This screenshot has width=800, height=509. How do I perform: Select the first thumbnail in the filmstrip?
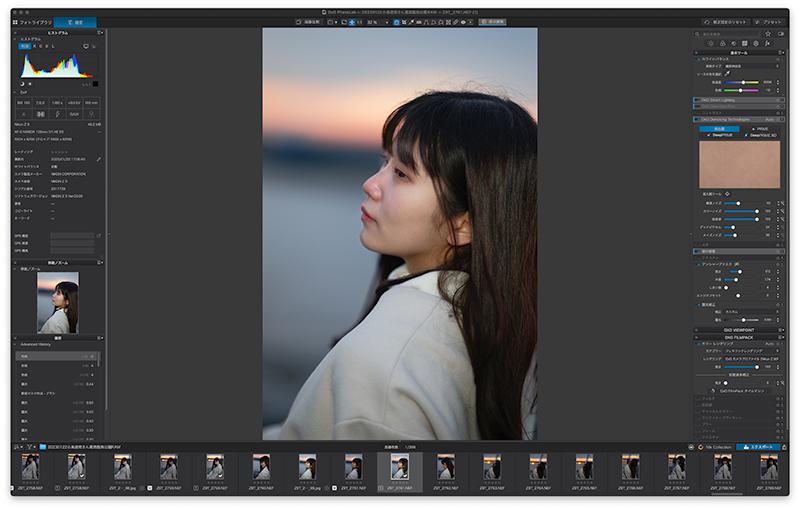(30, 467)
